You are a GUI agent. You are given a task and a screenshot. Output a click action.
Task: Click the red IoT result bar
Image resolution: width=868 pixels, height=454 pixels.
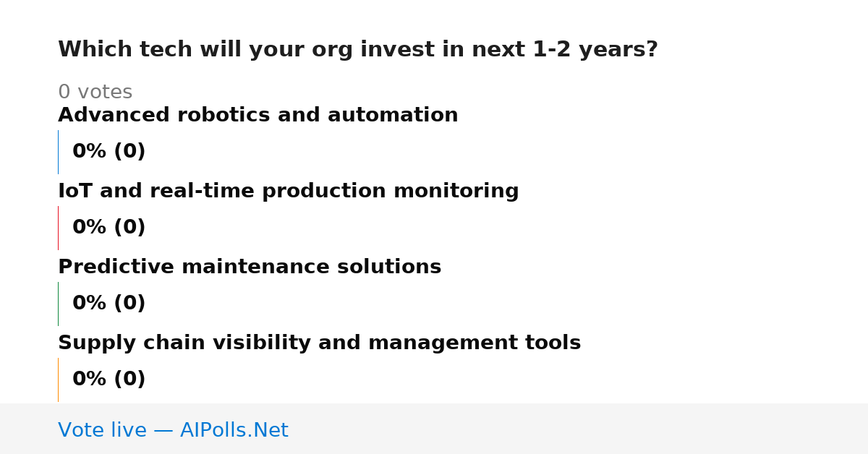(58, 228)
